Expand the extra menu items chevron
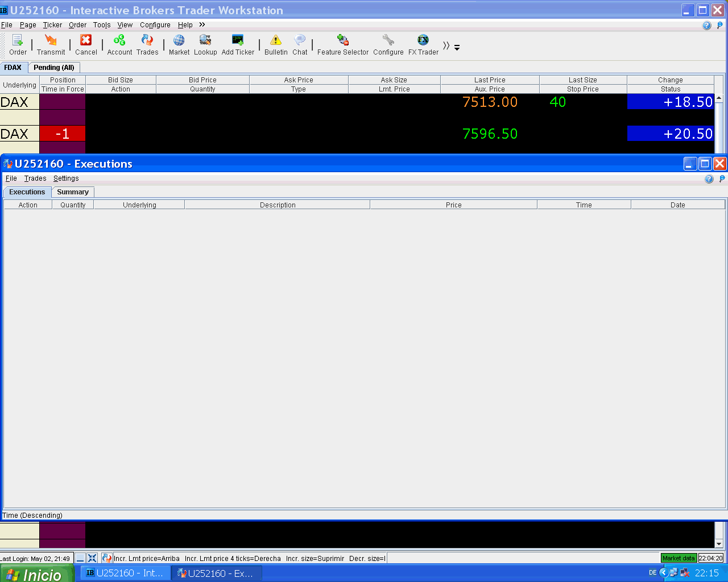Viewport: 728px width, 582px height. tap(202, 24)
